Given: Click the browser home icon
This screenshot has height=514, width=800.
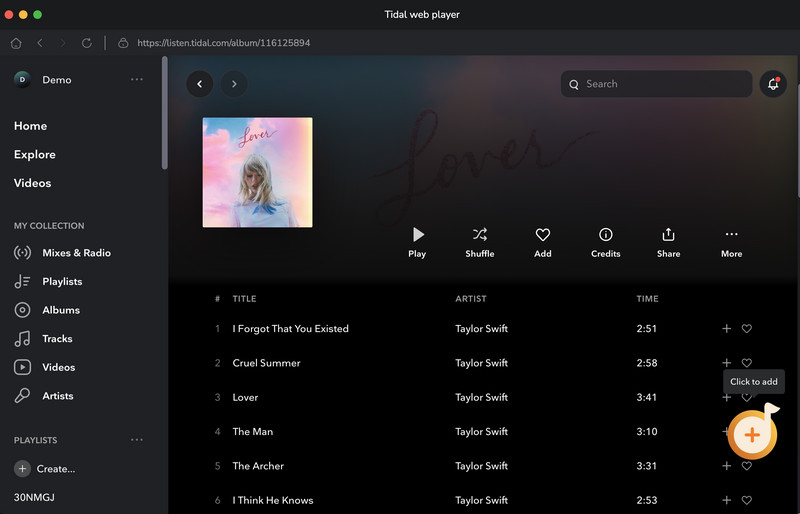Looking at the screenshot, I should pyautogui.click(x=16, y=43).
